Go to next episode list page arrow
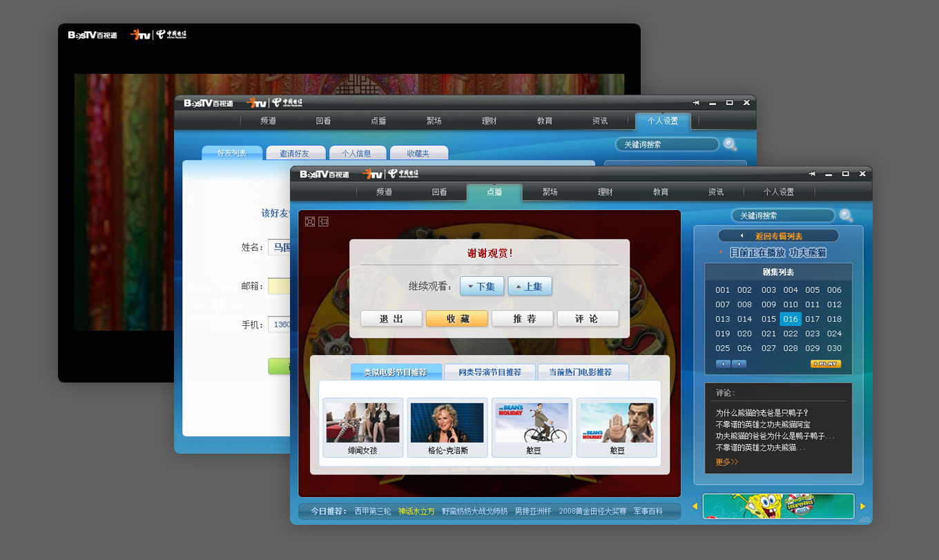Screen dimensions: 939x560 (739, 364)
